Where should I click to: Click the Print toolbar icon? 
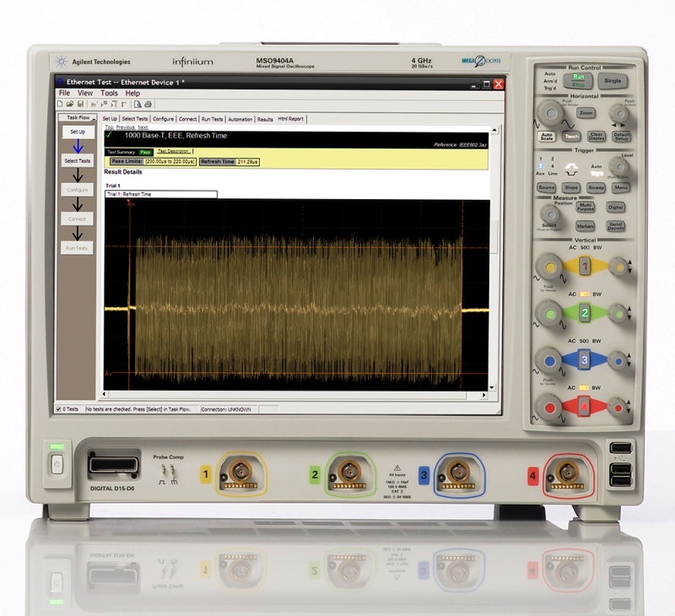[148, 104]
